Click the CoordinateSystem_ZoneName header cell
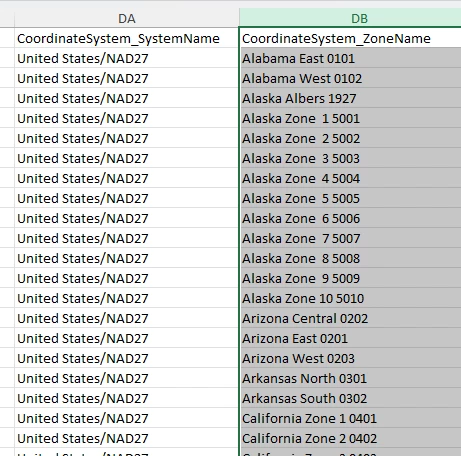The height and width of the screenshot is (456, 461). point(350,38)
